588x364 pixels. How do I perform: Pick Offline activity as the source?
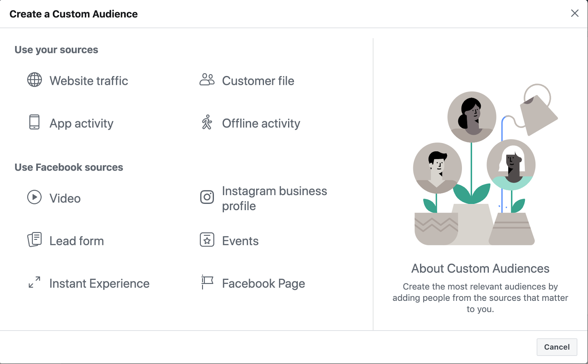pos(261,123)
